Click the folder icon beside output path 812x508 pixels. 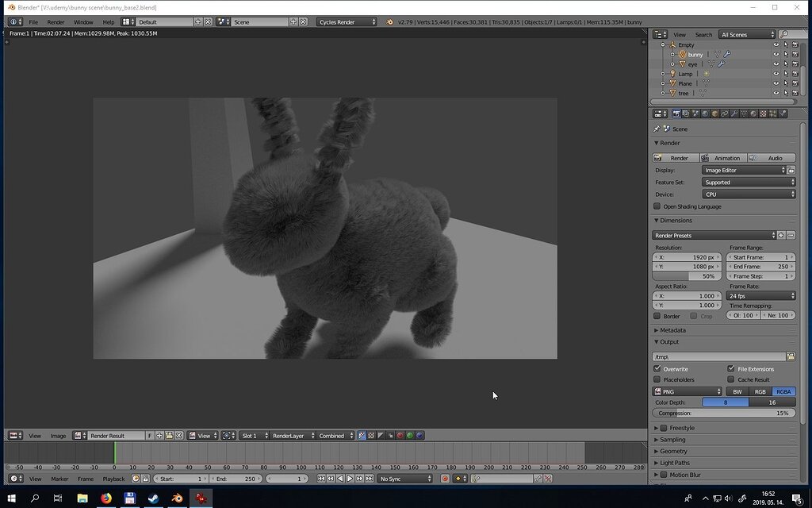[x=791, y=356]
